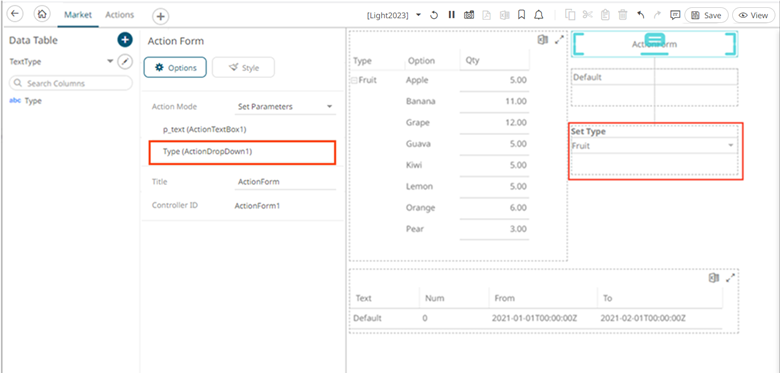Click the To column header
The height and width of the screenshot is (373, 780).
[607, 298]
